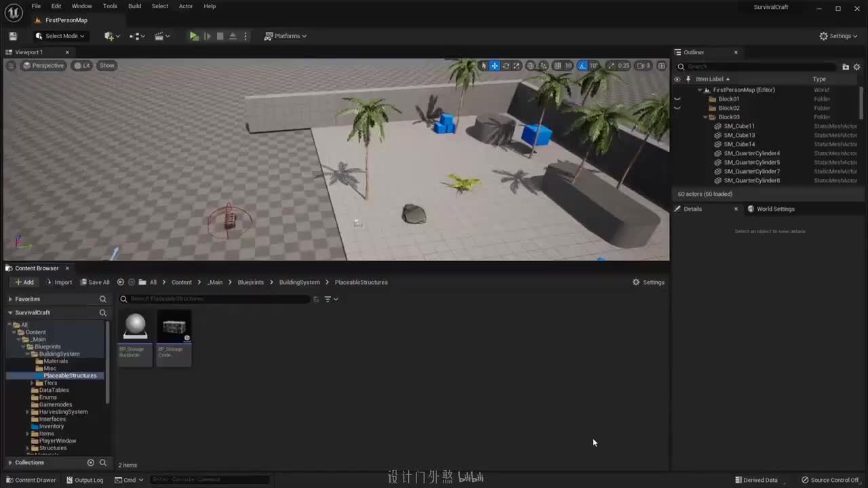Image resolution: width=868 pixels, height=488 pixels.
Task: Click the BuildingSystem breadcrumb
Action: (299, 282)
